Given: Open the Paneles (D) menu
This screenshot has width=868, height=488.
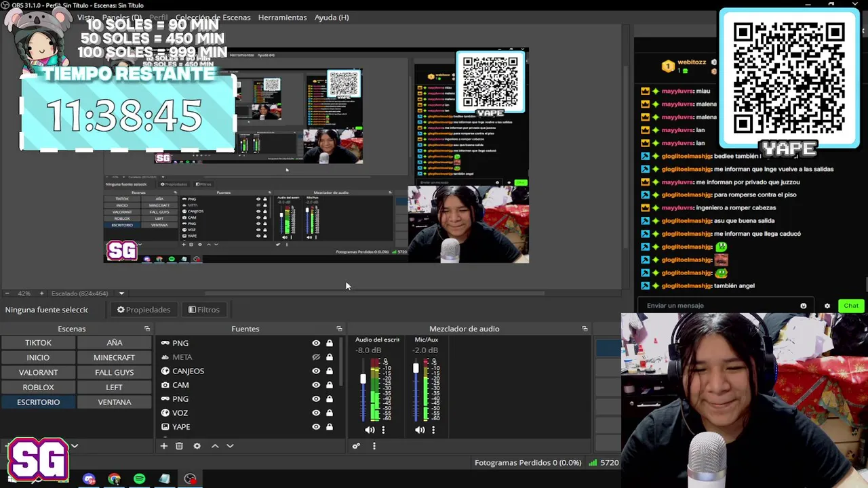Looking at the screenshot, I should coord(122,17).
